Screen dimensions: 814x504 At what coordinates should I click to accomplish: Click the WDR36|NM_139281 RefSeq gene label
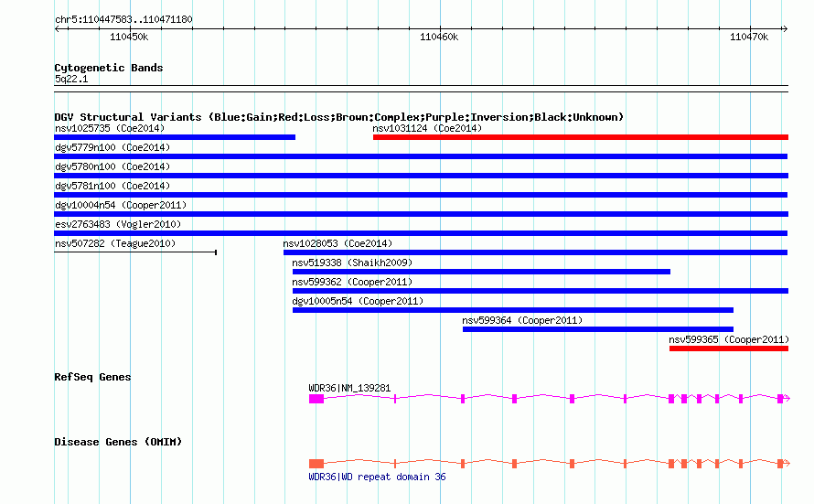click(349, 388)
